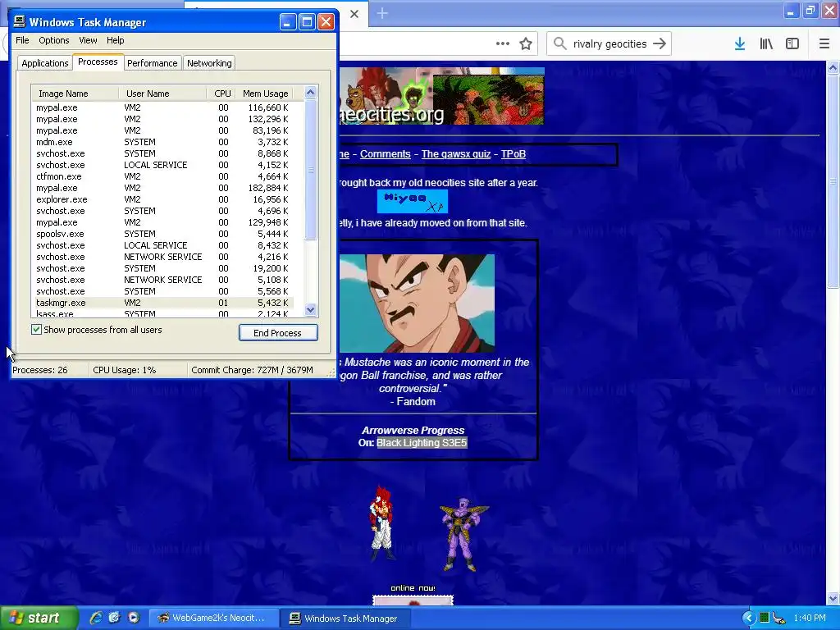The height and width of the screenshot is (630, 840).
Task: Click the Commit Charge status entry
Action: click(x=253, y=370)
